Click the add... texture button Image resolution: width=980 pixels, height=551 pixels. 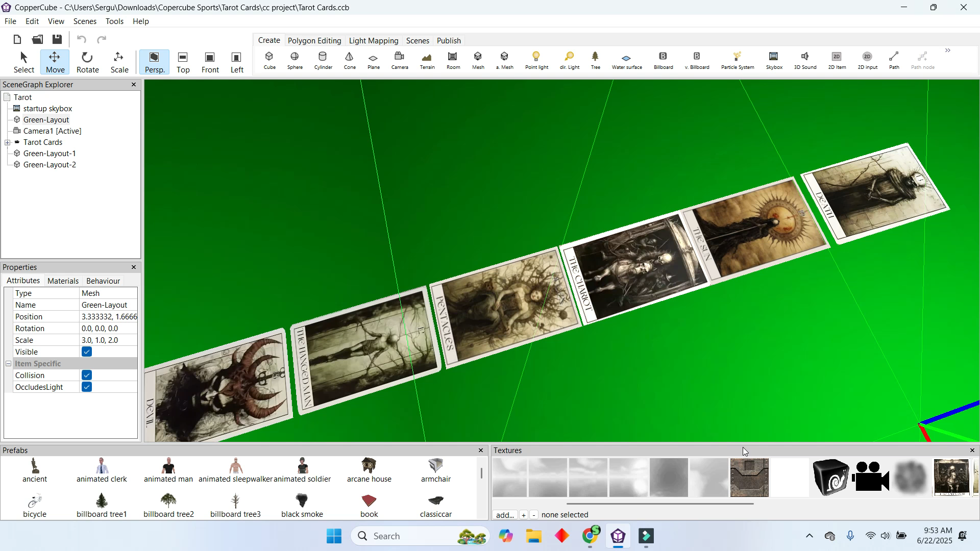(x=505, y=515)
